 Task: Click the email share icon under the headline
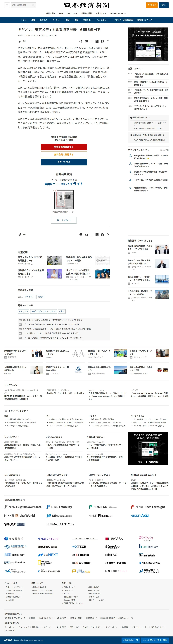tap(86, 41)
